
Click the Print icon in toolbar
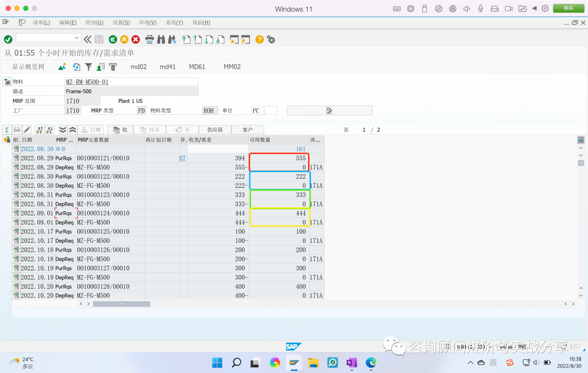point(149,39)
